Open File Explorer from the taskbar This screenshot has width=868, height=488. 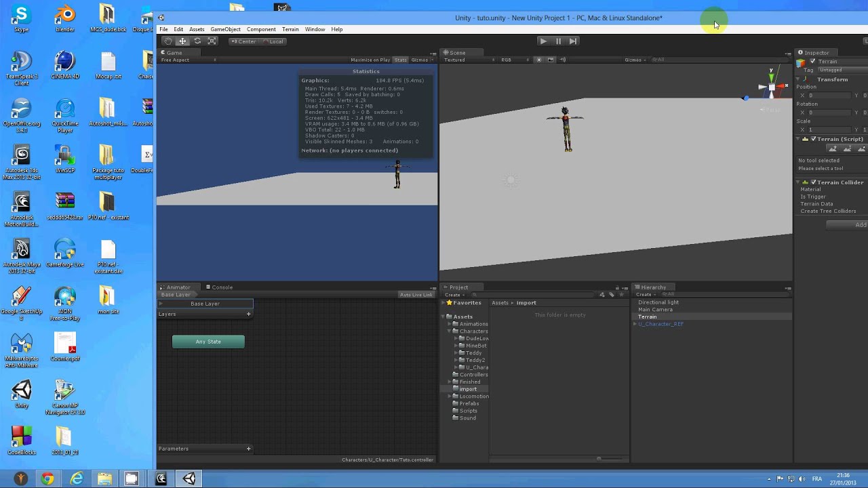click(104, 479)
